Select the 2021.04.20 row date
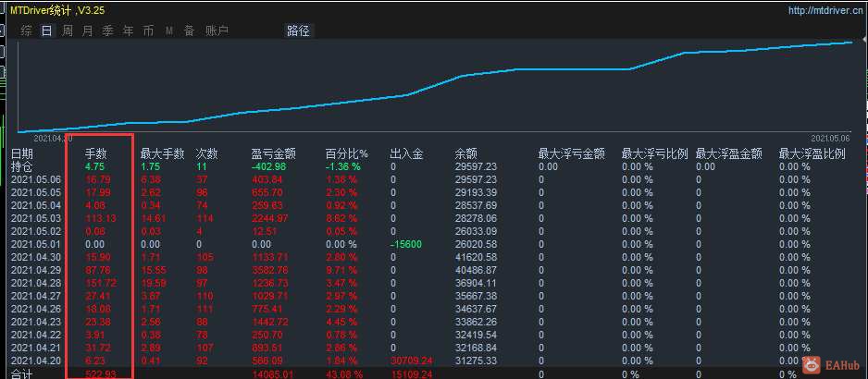 click(x=36, y=361)
